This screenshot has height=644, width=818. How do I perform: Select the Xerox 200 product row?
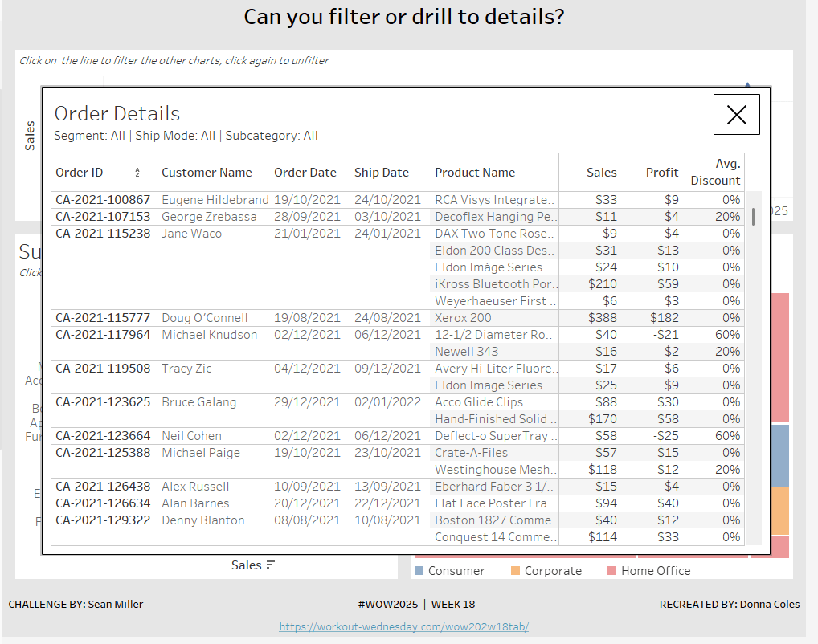463,318
